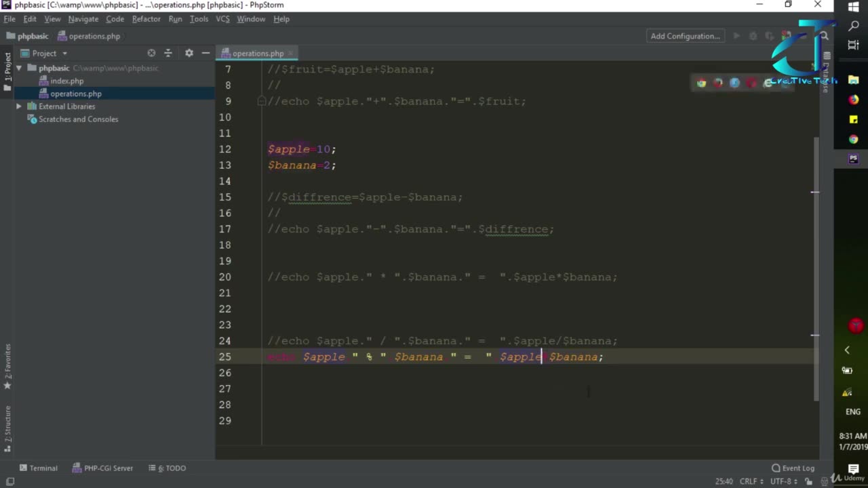Toggle the Event Log tool window

pos(793,468)
